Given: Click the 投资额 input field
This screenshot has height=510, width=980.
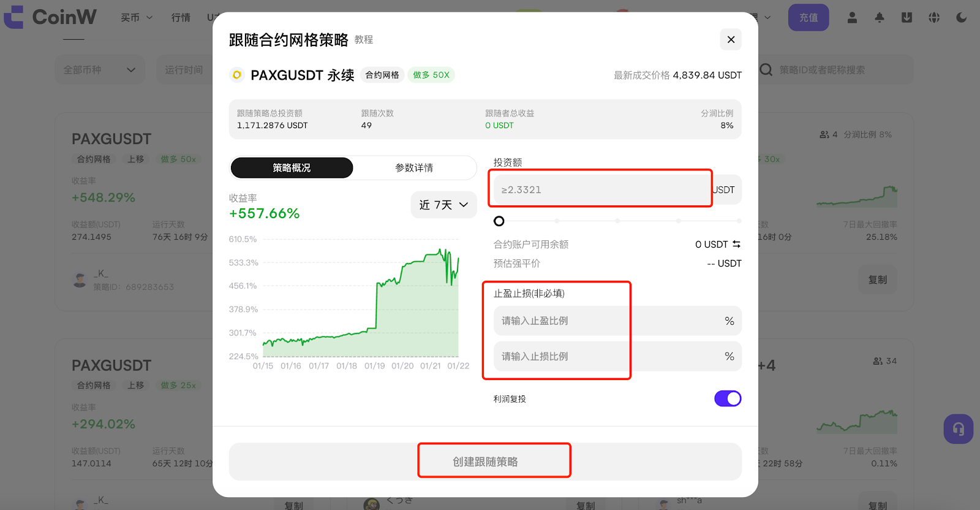Looking at the screenshot, I should (600, 190).
